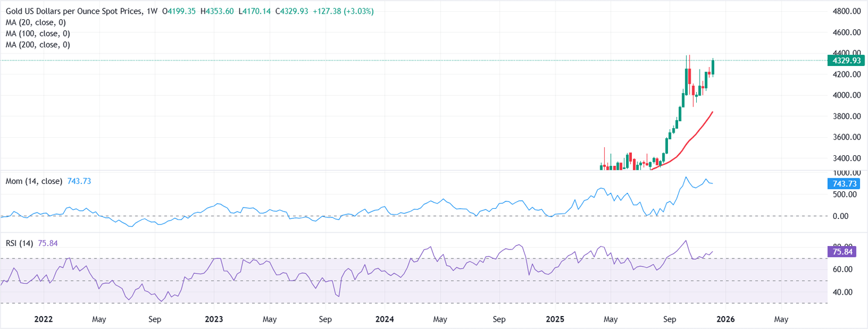Toggle the MA (20, close, 0) indicator legend

coord(35,23)
